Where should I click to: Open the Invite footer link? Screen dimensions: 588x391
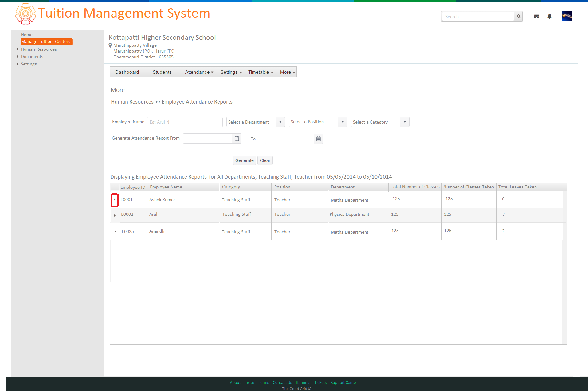[249, 382]
